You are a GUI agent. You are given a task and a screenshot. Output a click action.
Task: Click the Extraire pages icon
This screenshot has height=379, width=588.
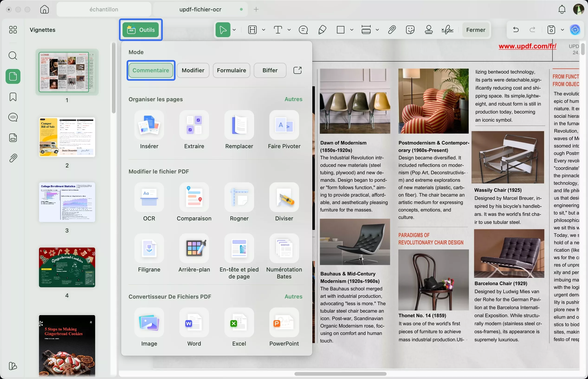coord(194,125)
